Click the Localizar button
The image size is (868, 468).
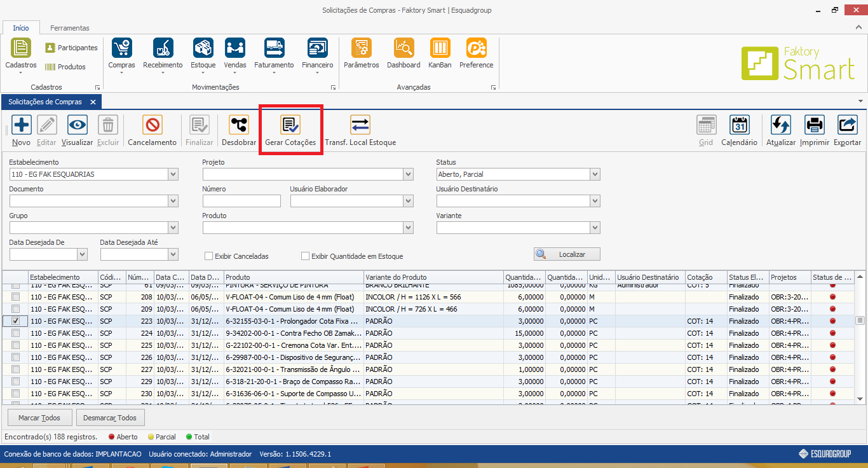tap(567, 254)
